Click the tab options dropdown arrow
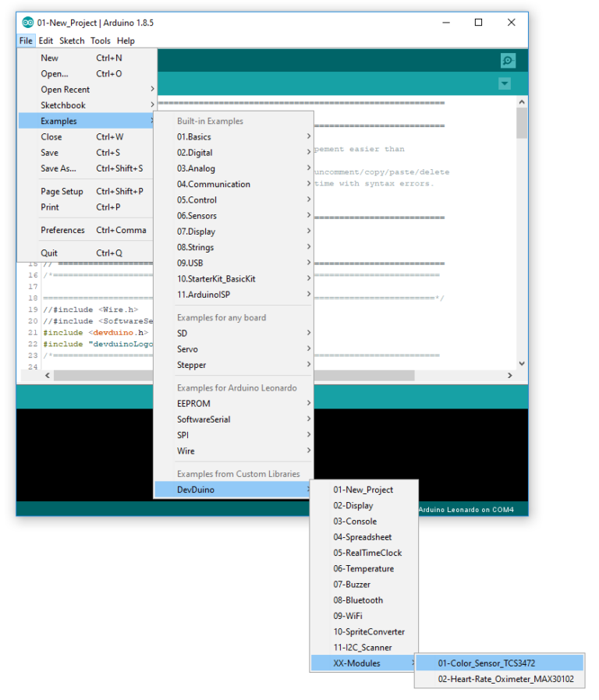The height and width of the screenshot is (700, 599). pyautogui.click(x=505, y=83)
